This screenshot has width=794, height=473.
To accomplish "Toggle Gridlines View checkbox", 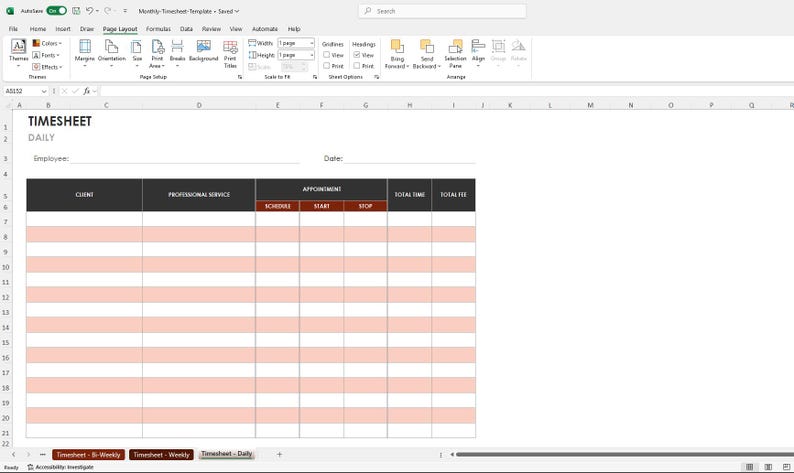I will point(327,55).
